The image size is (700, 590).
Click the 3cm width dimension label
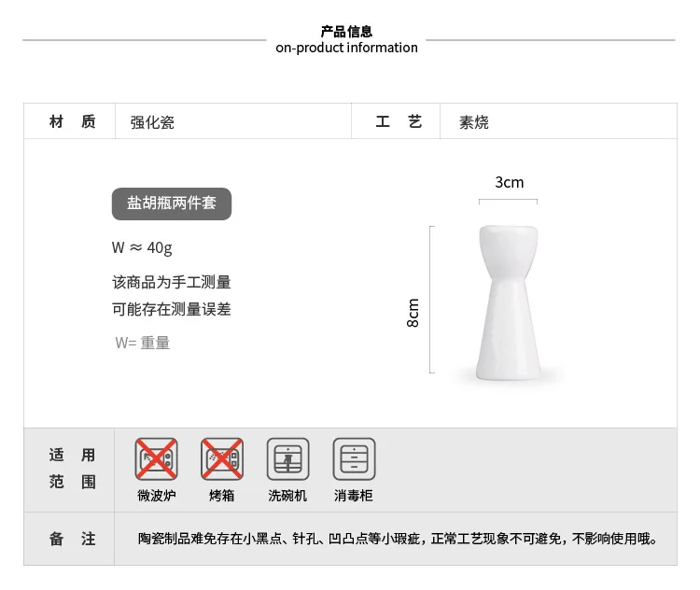(509, 182)
